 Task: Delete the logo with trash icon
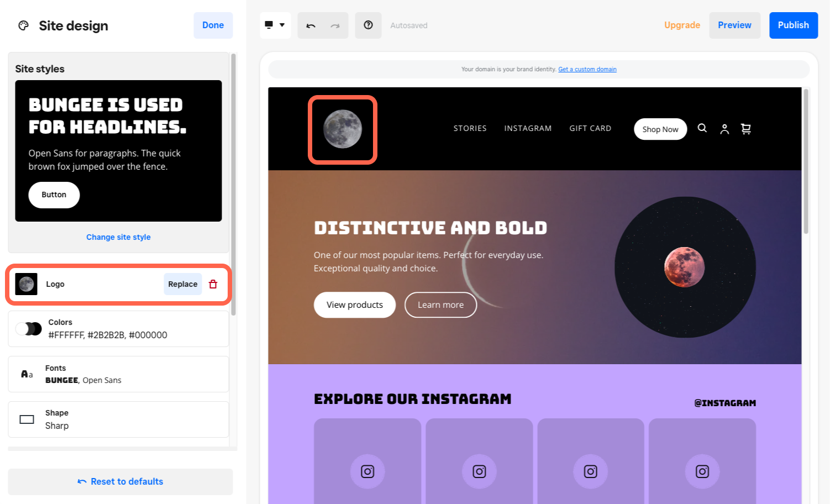pyautogui.click(x=213, y=284)
